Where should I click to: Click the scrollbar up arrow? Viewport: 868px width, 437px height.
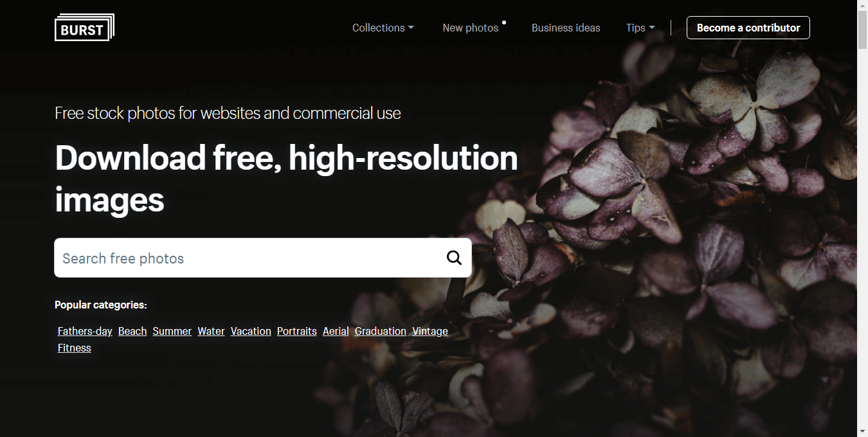pos(862,6)
